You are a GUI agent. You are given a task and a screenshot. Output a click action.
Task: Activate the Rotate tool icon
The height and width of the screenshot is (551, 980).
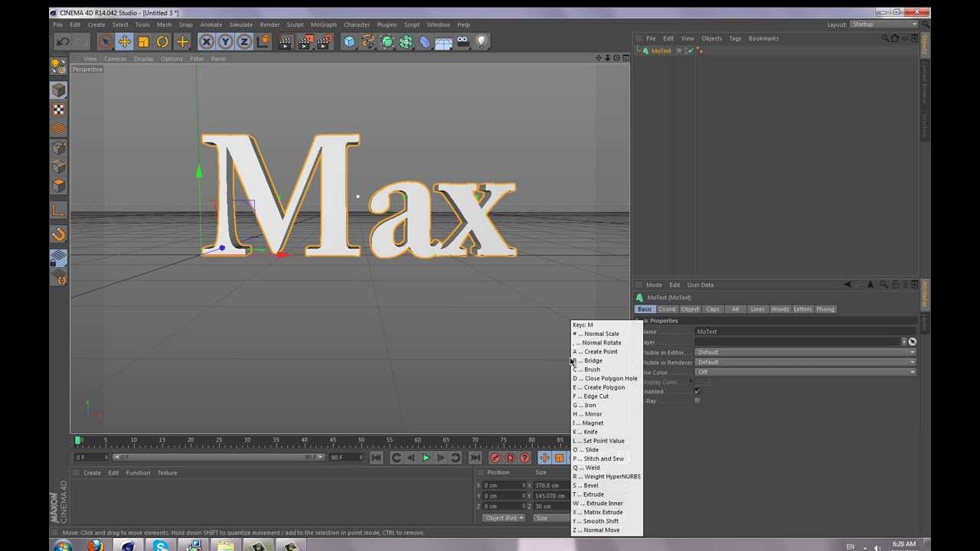162,42
